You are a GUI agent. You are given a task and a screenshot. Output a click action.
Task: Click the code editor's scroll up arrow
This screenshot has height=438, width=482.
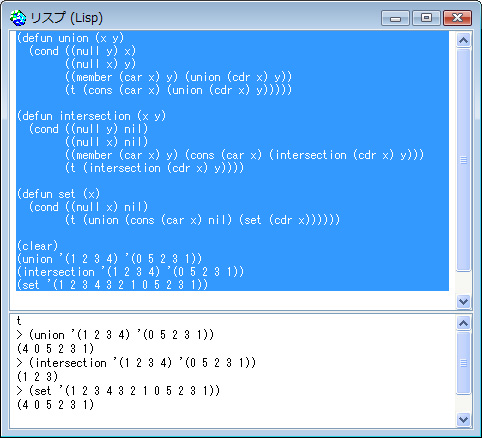click(463, 40)
